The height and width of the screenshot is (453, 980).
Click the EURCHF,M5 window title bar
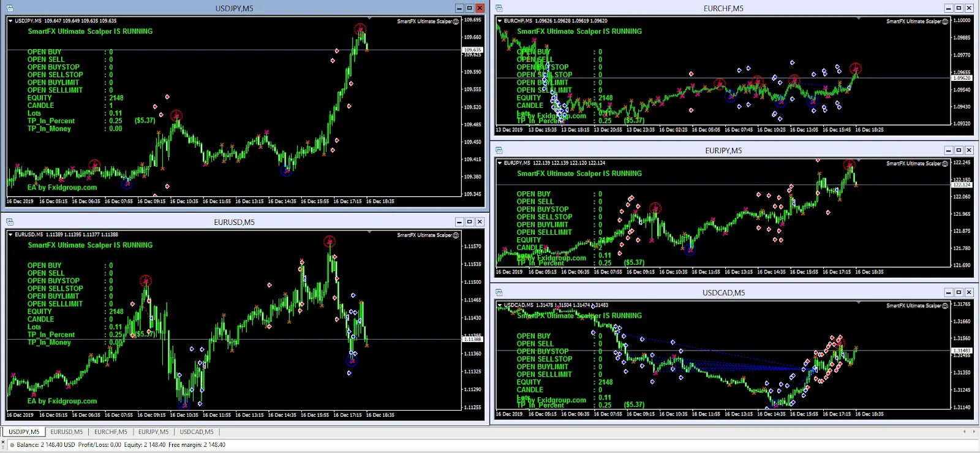723,9
